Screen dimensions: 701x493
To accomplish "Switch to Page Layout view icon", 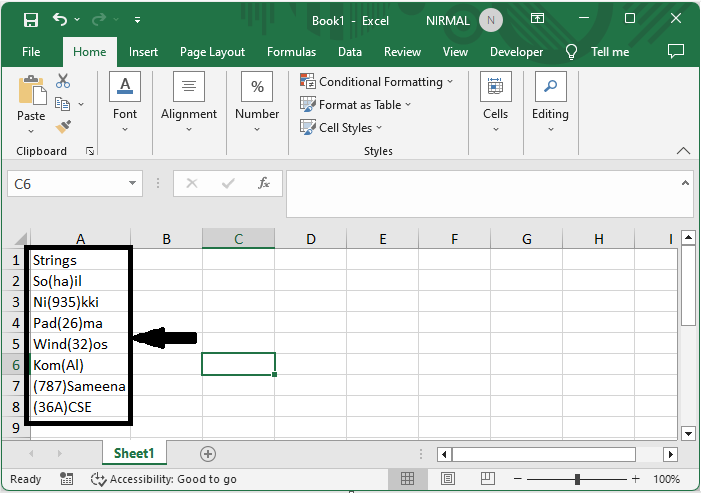I will pos(448,479).
